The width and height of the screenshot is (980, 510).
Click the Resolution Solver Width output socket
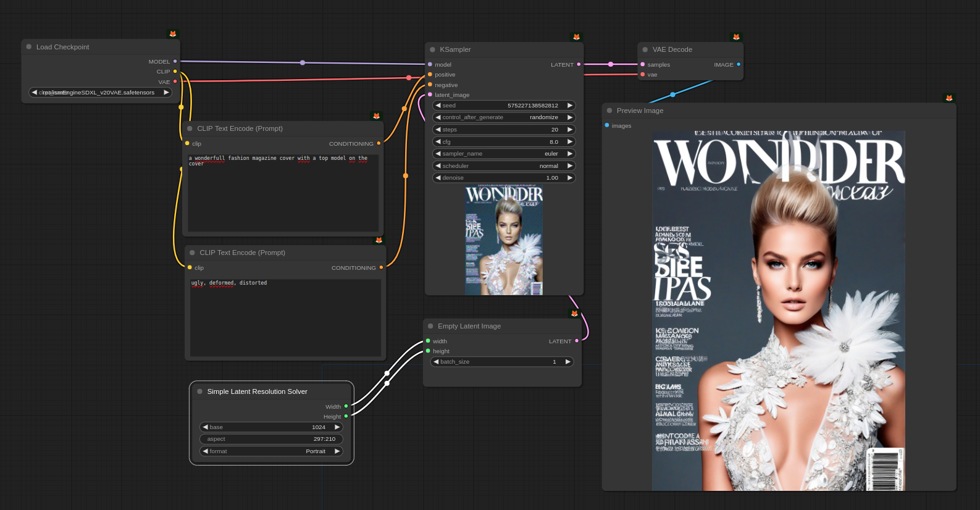pos(346,406)
